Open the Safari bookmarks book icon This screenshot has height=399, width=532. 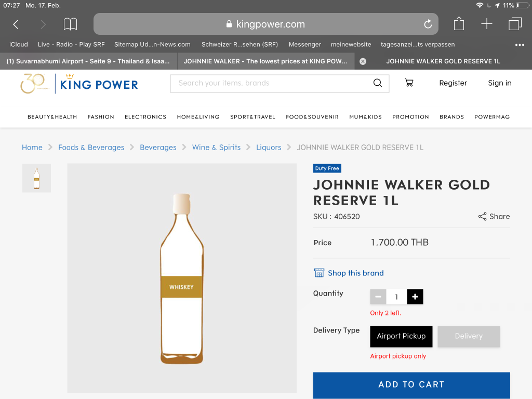(70, 24)
